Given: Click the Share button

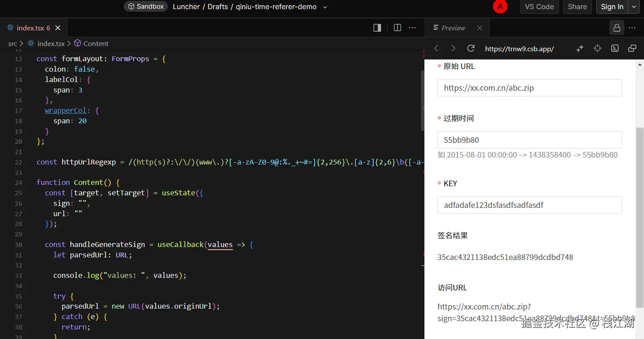Looking at the screenshot, I should (x=577, y=7).
